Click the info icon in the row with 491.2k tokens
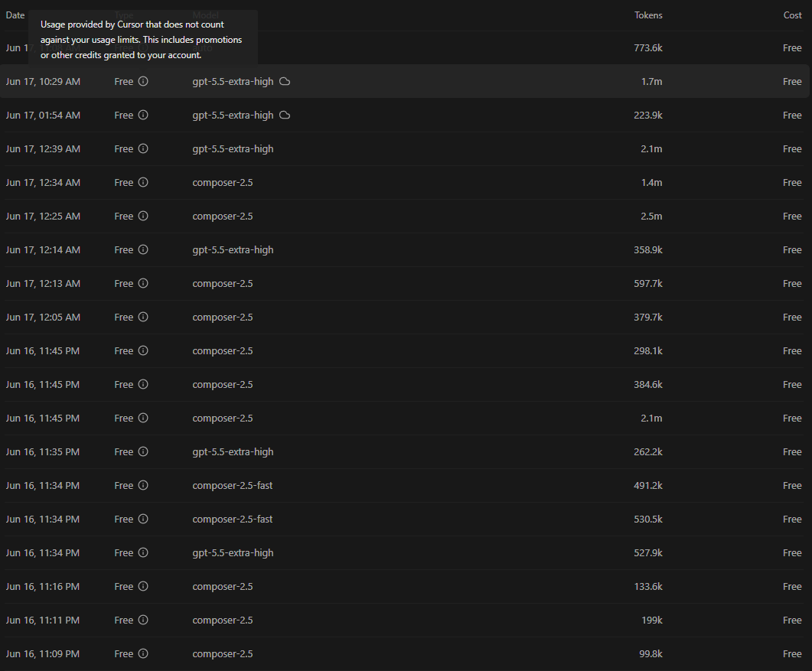Image resolution: width=812 pixels, height=671 pixels. (x=143, y=485)
